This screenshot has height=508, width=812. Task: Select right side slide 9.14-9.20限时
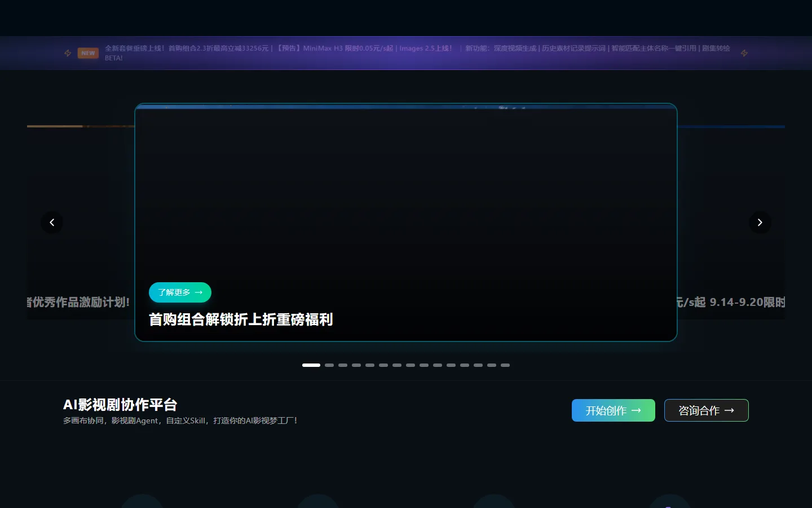click(x=731, y=223)
